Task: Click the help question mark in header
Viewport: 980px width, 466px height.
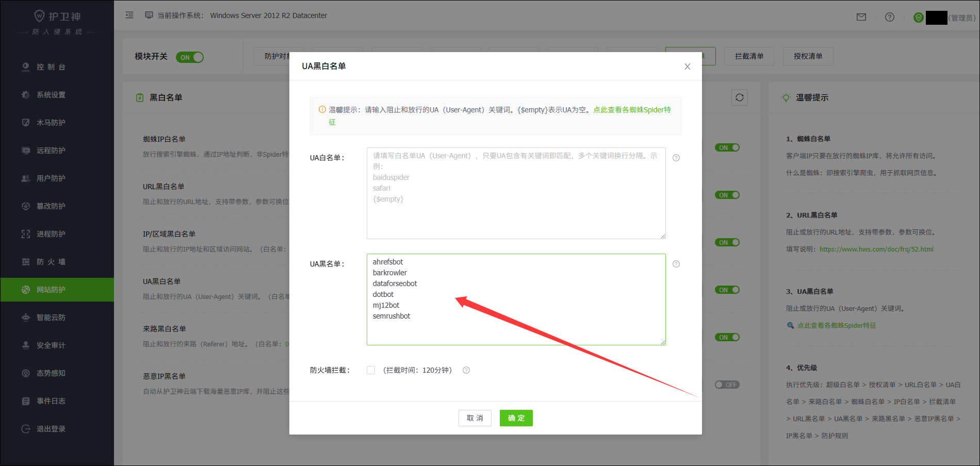Action: (889, 17)
